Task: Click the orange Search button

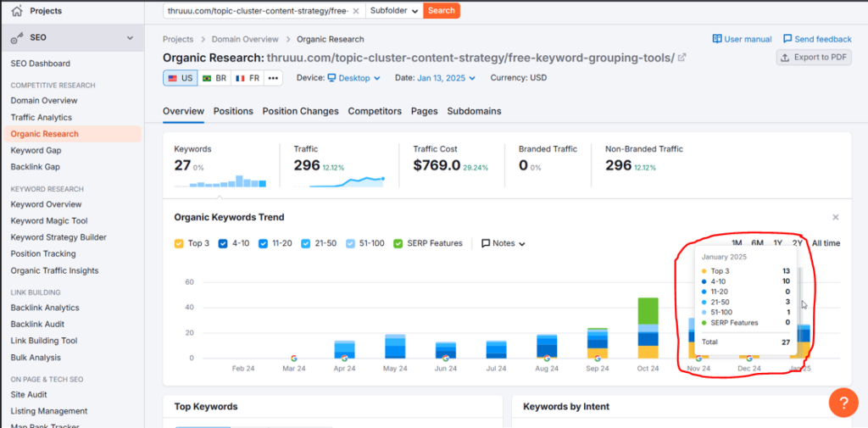Action: (441, 10)
